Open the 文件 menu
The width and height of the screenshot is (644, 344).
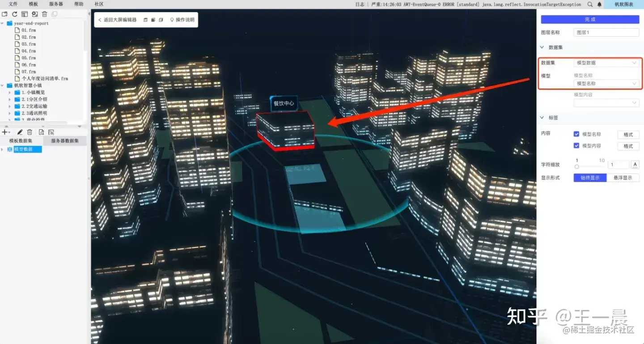point(13,4)
